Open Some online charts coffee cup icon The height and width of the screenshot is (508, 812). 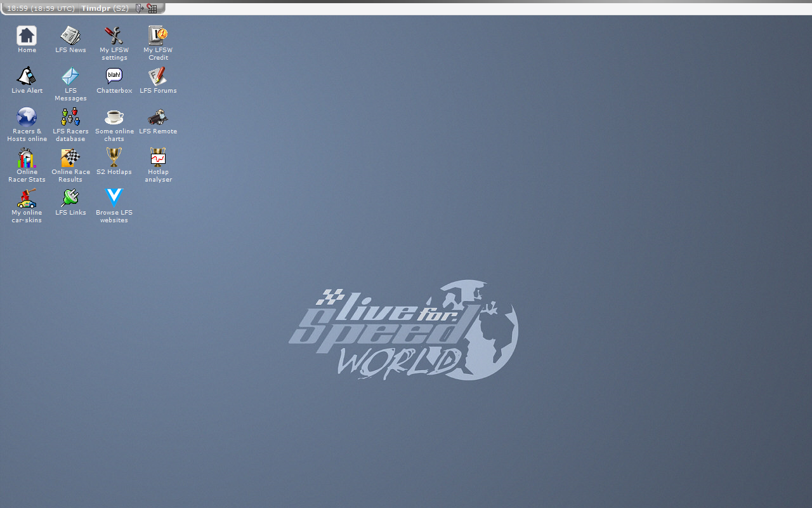point(114,117)
